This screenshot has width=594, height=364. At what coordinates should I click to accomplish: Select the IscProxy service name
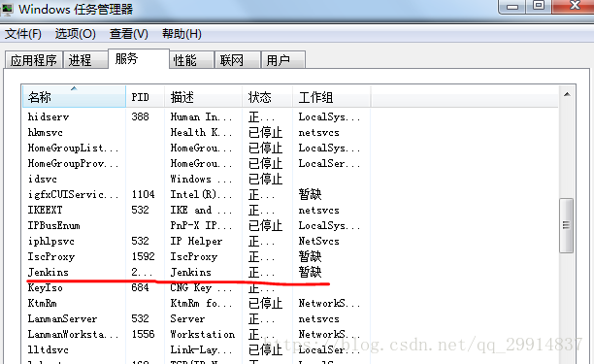coord(51,257)
